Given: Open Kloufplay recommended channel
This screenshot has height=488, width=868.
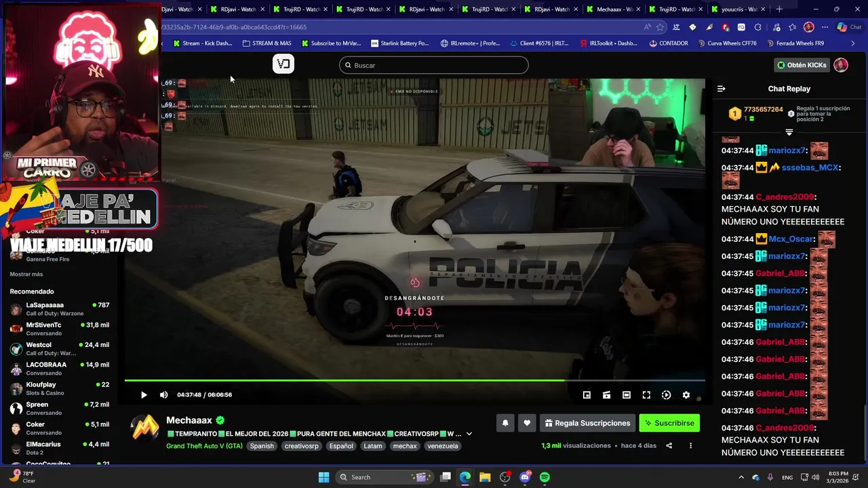Looking at the screenshot, I should point(60,388).
